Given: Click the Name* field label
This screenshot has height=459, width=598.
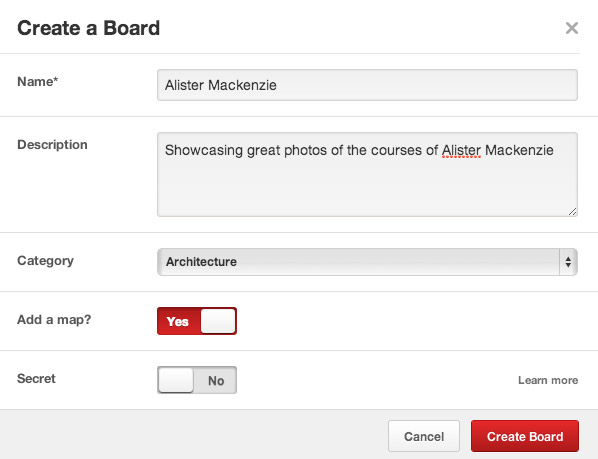Looking at the screenshot, I should pos(37,82).
